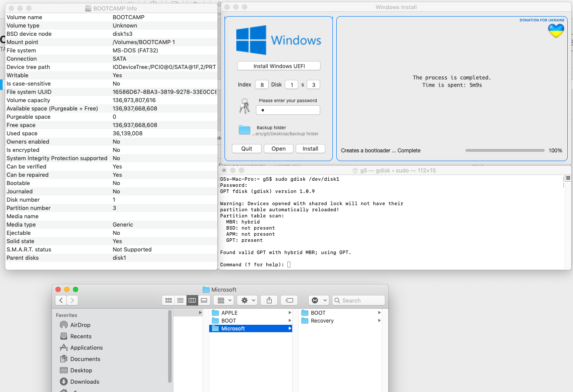Click the Ukraine heart icon
Screen dimensions: 573x392
[556, 31]
